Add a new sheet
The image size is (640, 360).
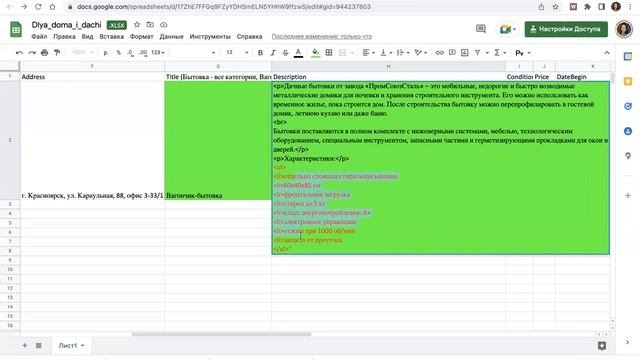[24, 345]
